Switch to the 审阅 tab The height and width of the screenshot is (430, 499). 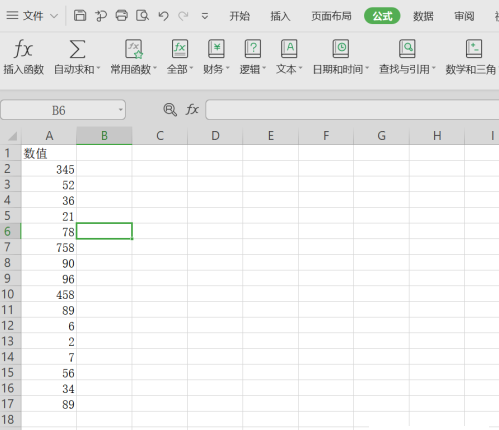click(464, 16)
